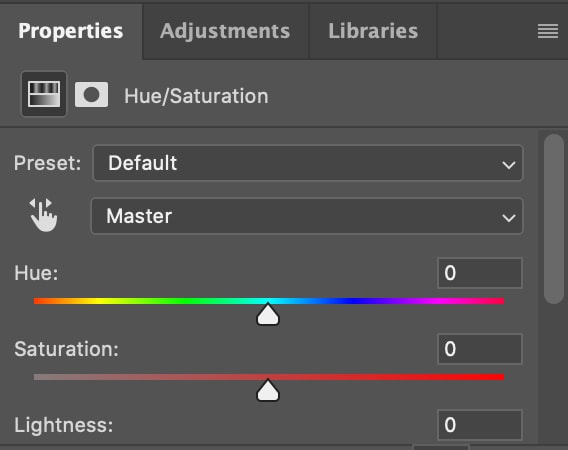This screenshot has height=450, width=568.
Task: Click the Preset dropdown chevron arrow
Action: pos(509,165)
